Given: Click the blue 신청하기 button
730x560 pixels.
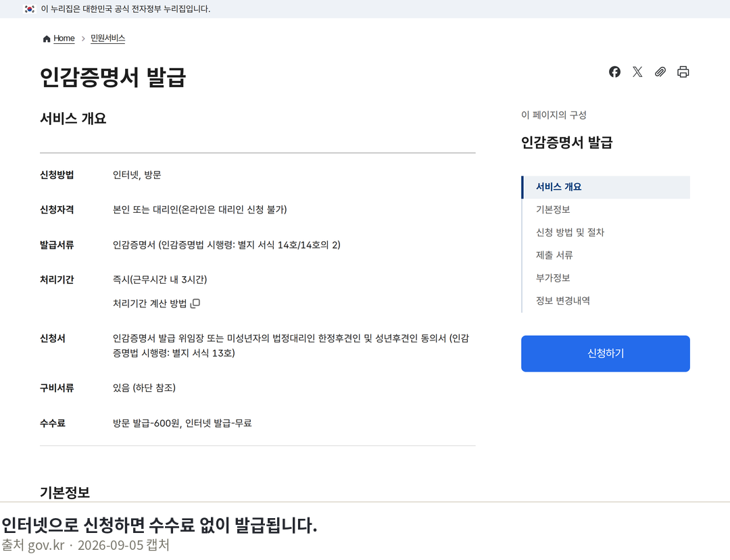Looking at the screenshot, I should coord(605,353).
